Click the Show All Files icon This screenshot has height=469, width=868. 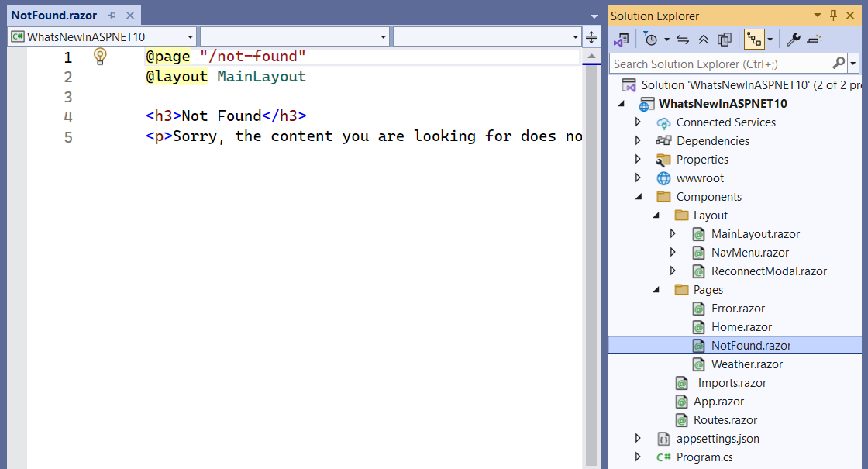725,40
